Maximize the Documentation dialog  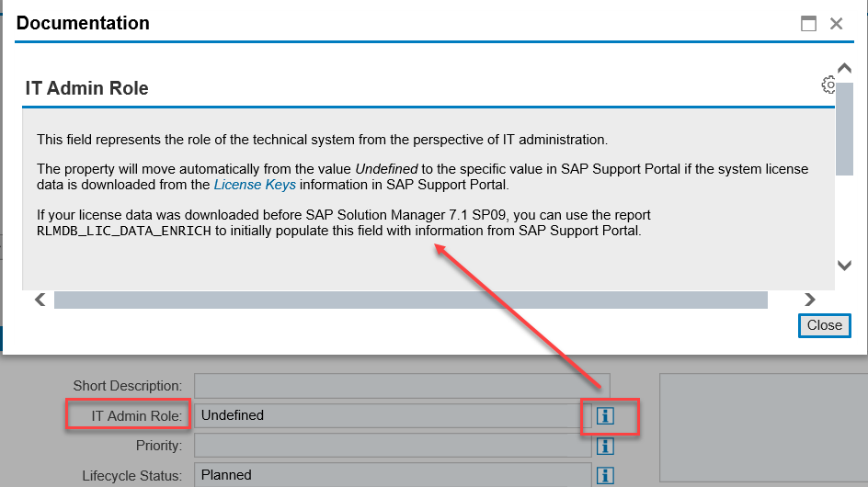pyautogui.click(x=808, y=23)
